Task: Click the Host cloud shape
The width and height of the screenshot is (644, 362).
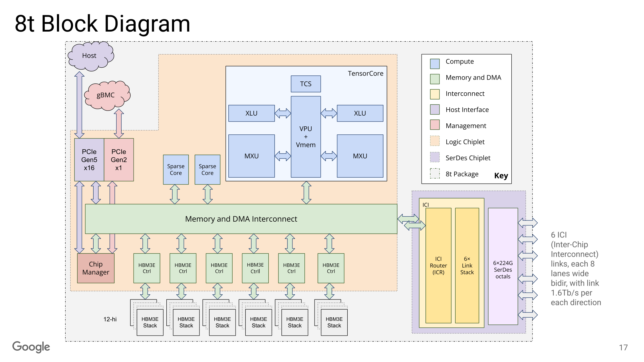Action: tap(91, 56)
